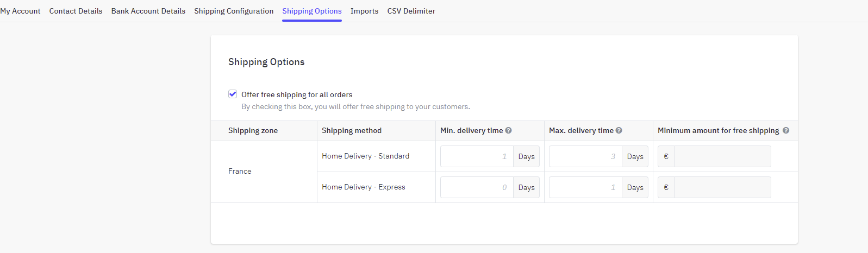Click Standard free shipping minimum amount field
The height and width of the screenshot is (253, 868).
coord(722,156)
